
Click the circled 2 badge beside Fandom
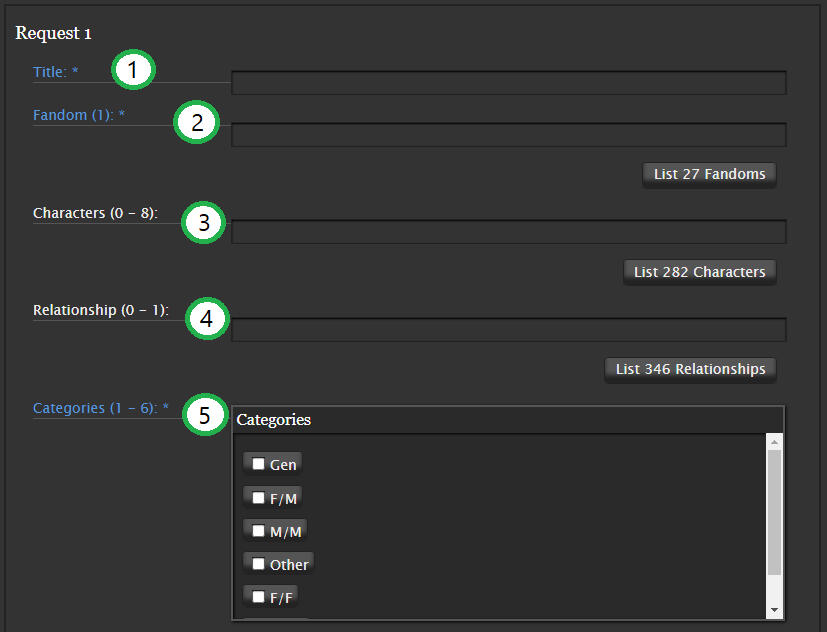pyautogui.click(x=196, y=122)
